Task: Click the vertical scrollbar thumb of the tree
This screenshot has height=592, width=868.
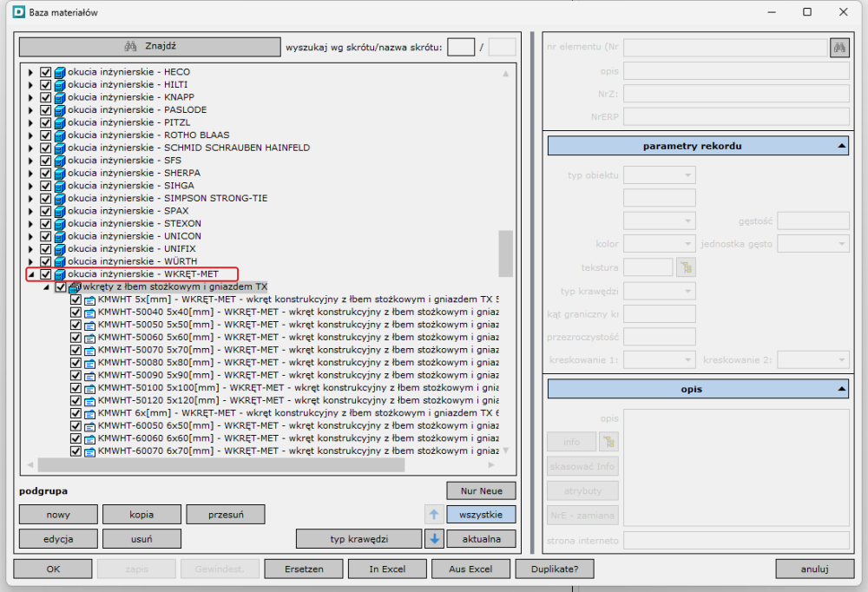Action: pos(505,253)
